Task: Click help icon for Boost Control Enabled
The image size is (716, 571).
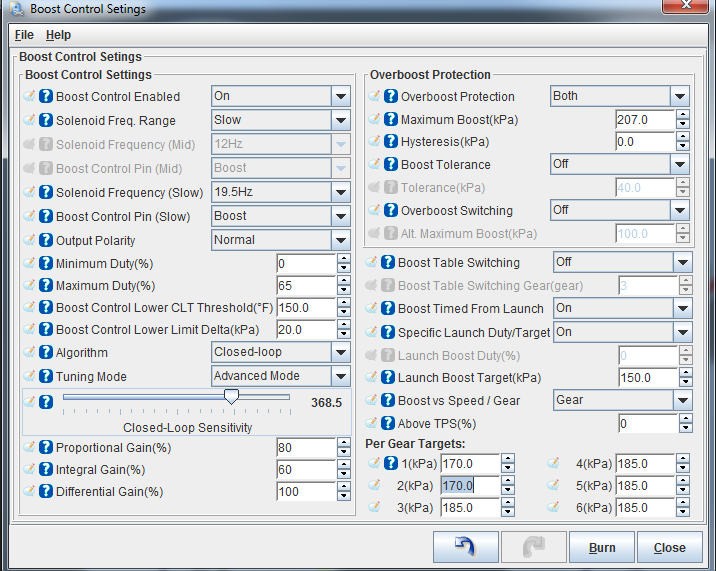Action: point(46,96)
